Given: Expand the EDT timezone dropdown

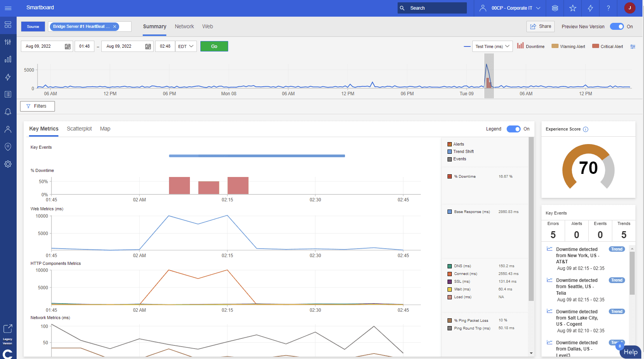Looking at the screenshot, I should [186, 46].
